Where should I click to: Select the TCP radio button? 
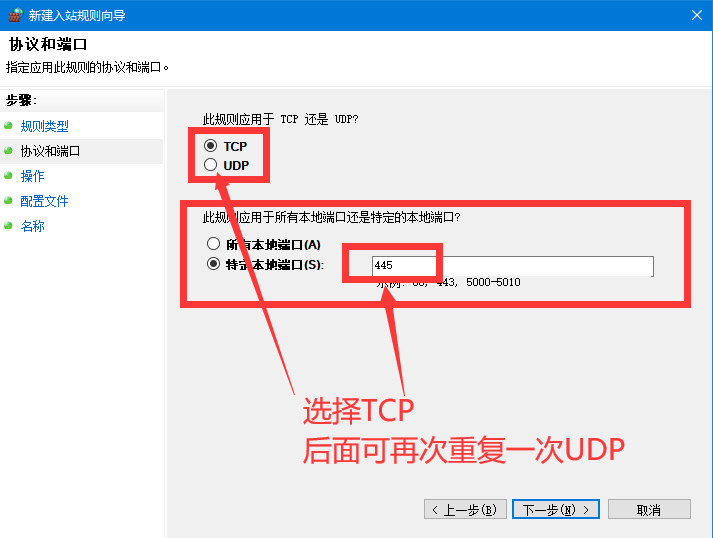pyautogui.click(x=211, y=146)
